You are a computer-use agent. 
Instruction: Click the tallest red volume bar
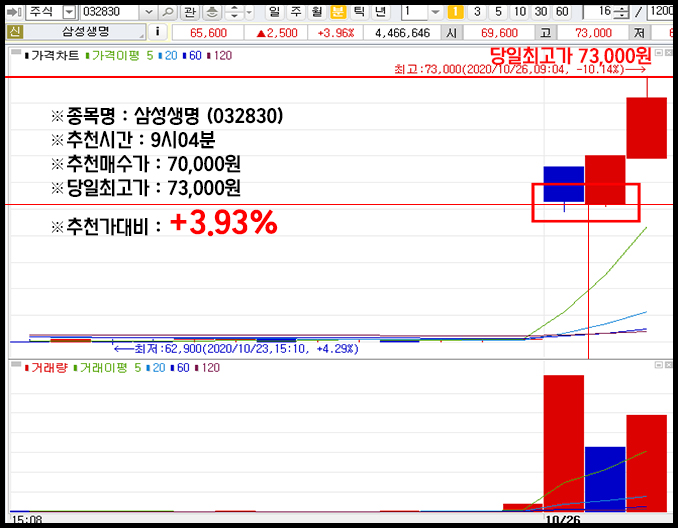[563, 443]
